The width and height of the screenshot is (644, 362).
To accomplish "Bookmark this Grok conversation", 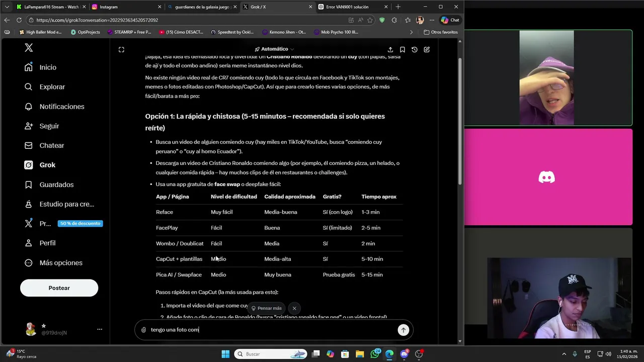I will pos(403,50).
